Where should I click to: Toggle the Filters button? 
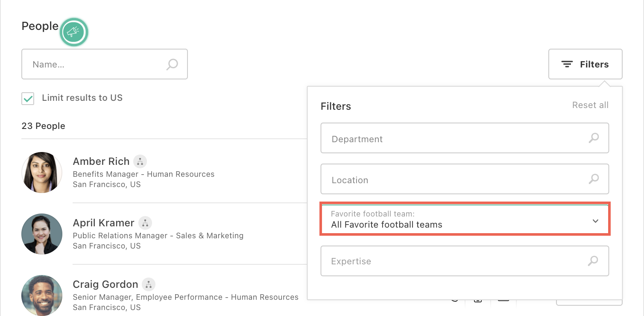tap(585, 64)
